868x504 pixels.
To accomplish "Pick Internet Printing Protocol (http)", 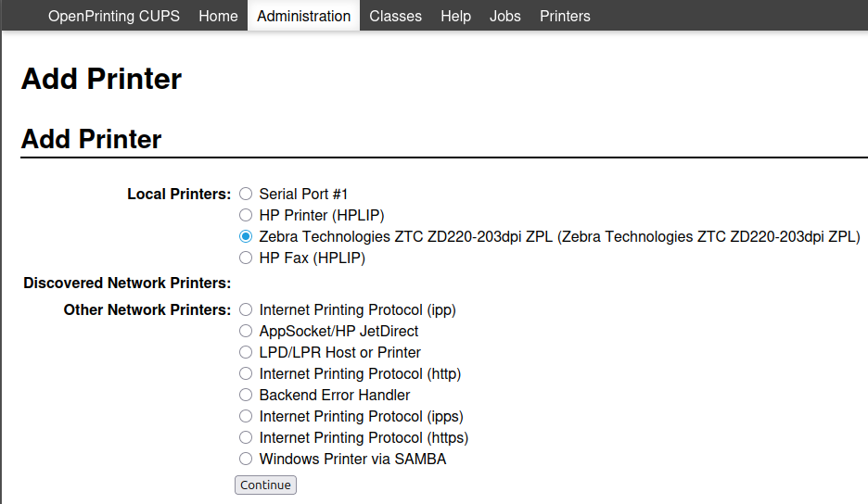I will click(246, 373).
